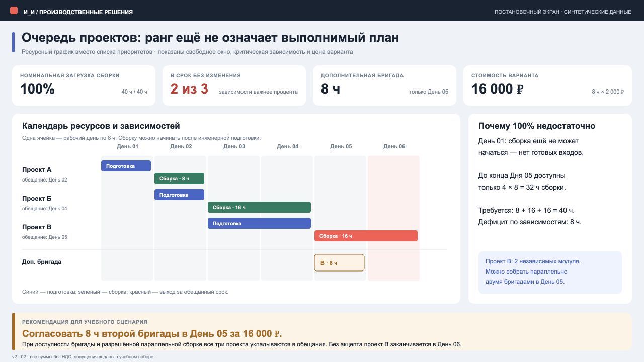Select the День 02 column header
Image resolution: width=644 pixels, height=362 pixels.
[181, 146]
